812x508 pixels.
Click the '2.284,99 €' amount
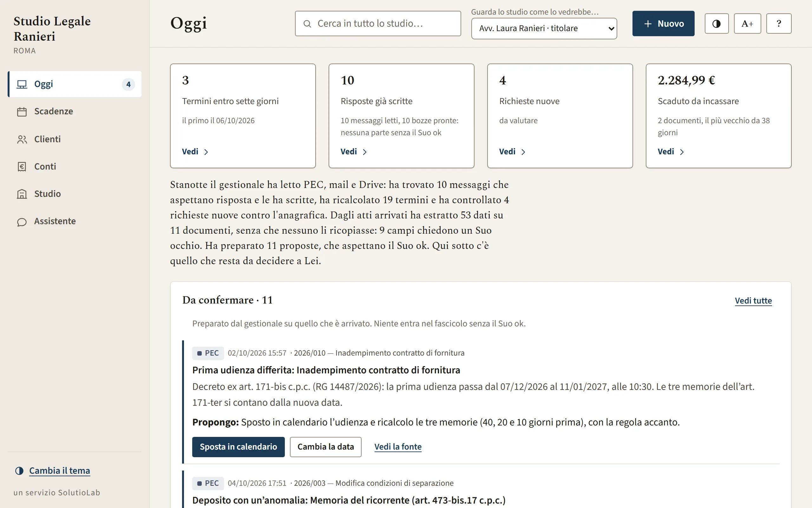[x=686, y=80]
